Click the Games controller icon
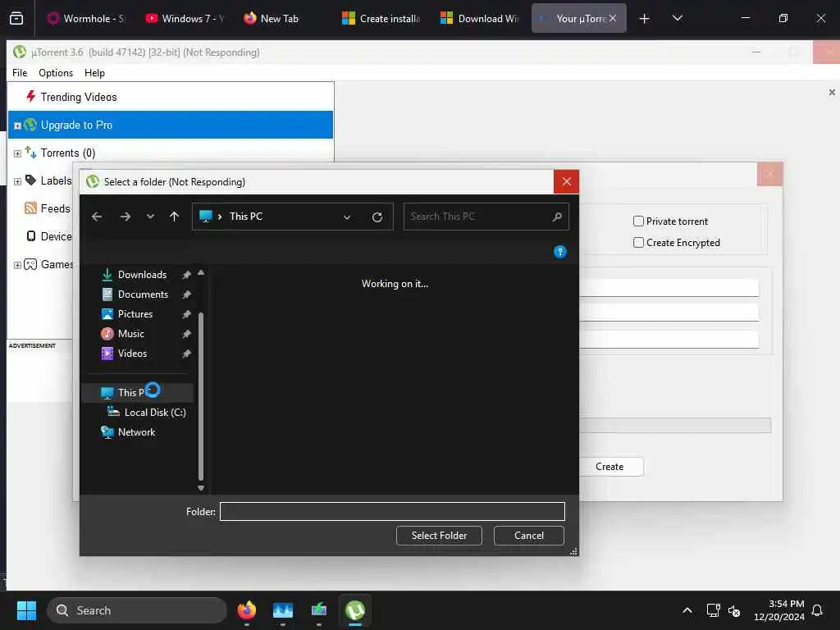This screenshot has width=840, height=630. tap(30, 264)
